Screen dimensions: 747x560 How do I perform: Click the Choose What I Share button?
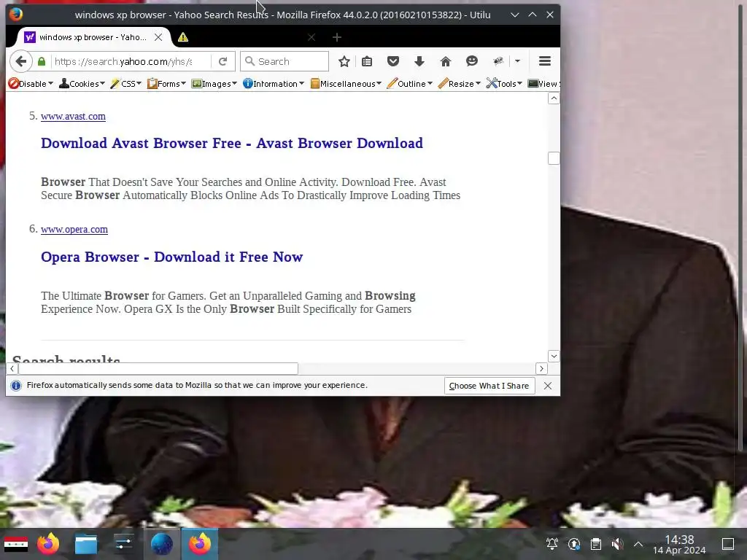click(489, 386)
